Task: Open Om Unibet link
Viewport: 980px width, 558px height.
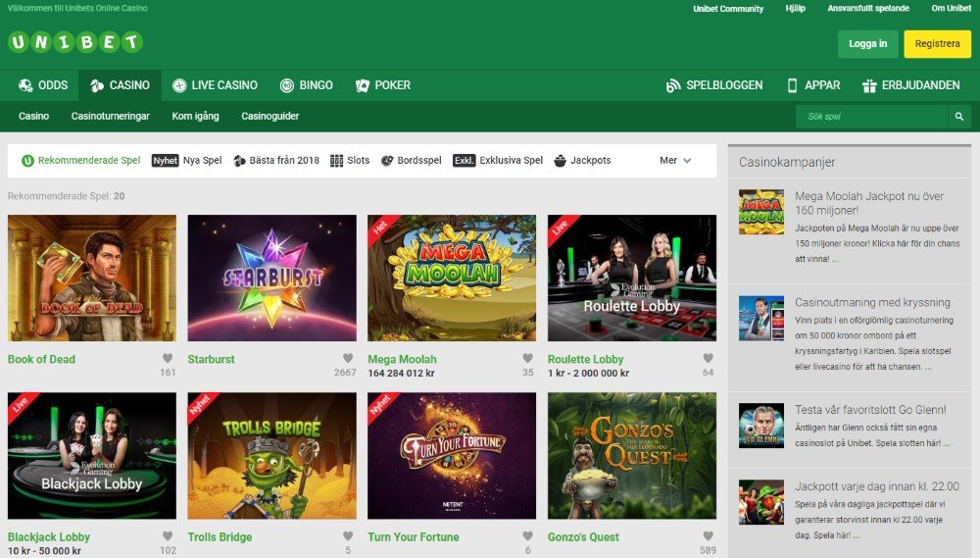Action: point(951,8)
